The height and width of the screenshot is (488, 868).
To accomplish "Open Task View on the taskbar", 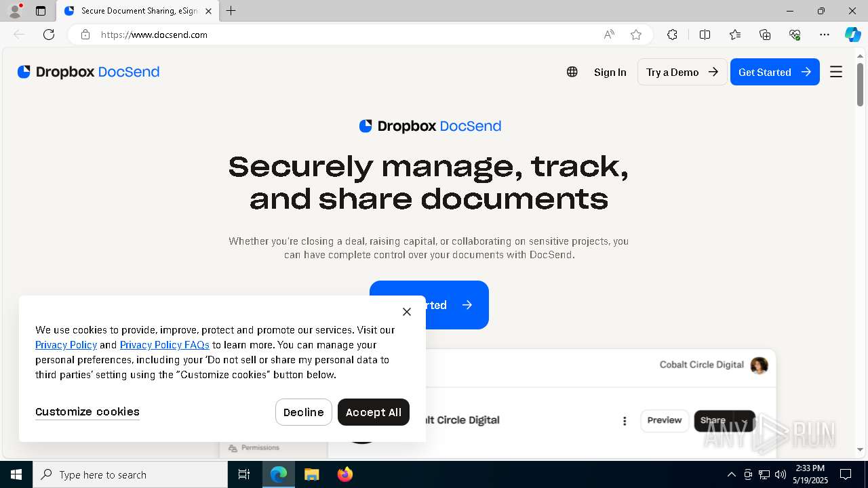I will tap(244, 474).
